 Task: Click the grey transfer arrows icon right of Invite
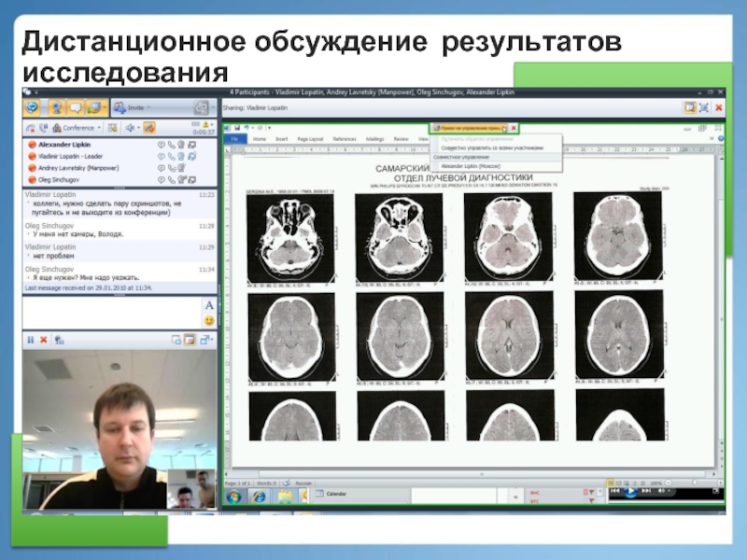201,108
